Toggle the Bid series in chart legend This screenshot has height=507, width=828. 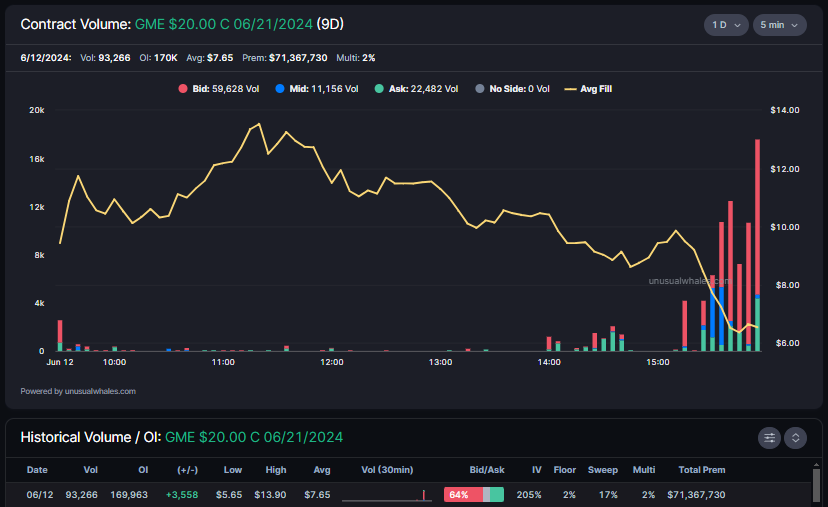(x=219, y=89)
